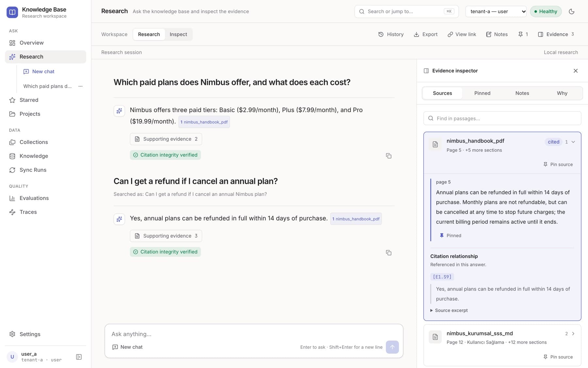This screenshot has height=368, width=588.
Task: Open Sync Runs page
Action: [45, 170]
